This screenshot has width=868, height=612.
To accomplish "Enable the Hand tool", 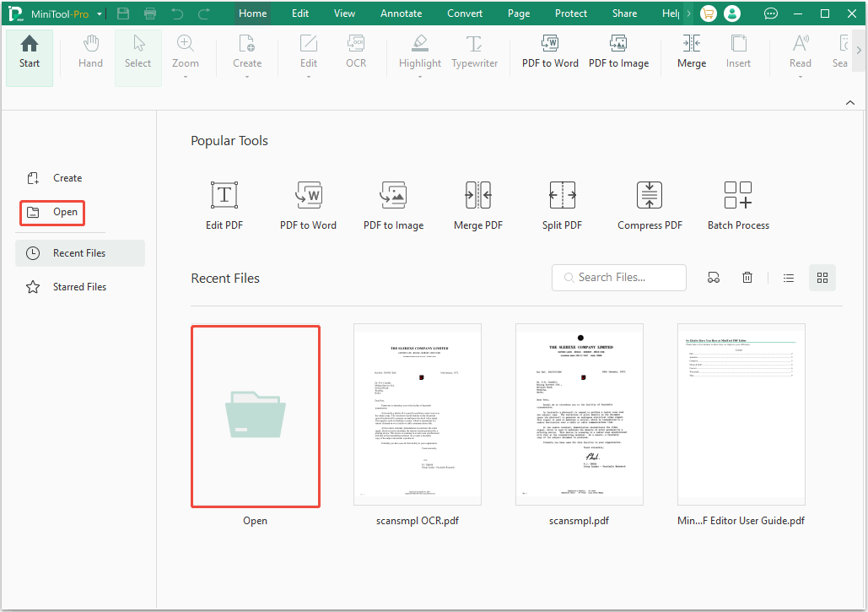I will click(x=90, y=52).
